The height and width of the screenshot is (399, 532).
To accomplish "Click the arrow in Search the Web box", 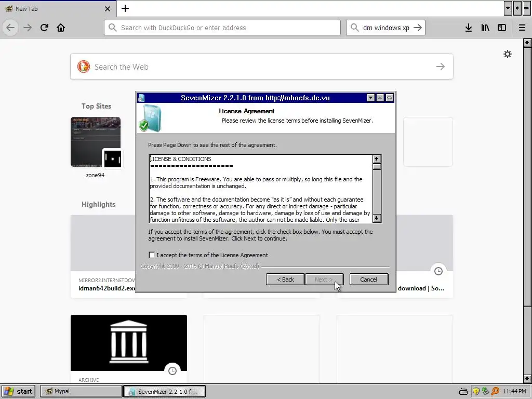I will (441, 66).
